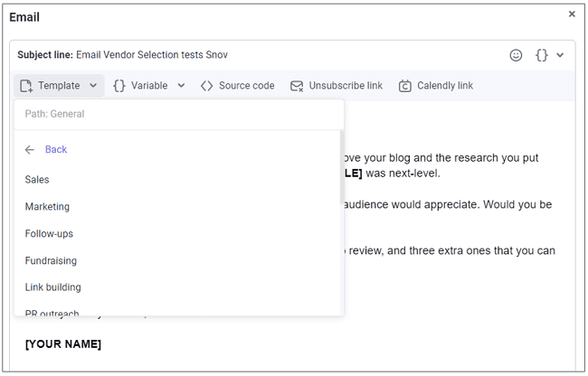Click the emoji smiley icon

pyautogui.click(x=516, y=55)
